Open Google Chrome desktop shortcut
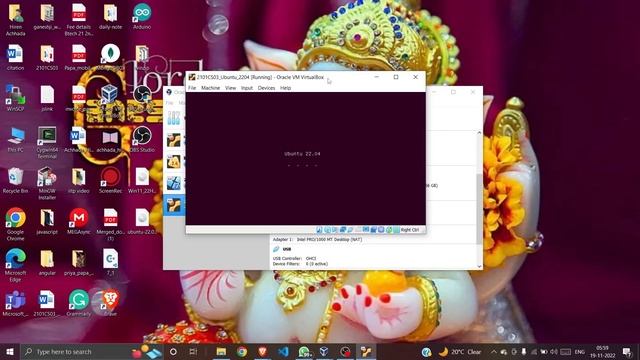 [15, 224]
